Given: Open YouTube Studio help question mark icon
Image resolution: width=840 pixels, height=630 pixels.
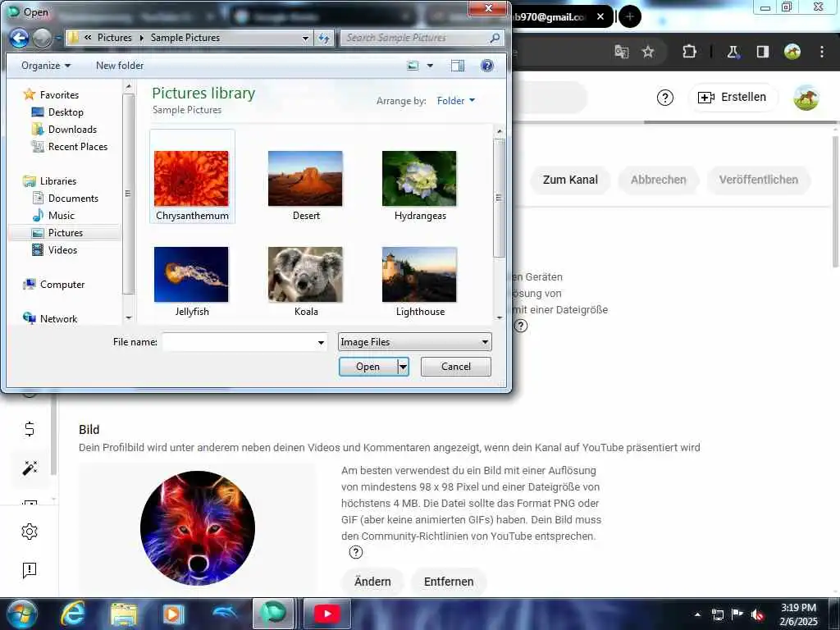Looking at the screenshot, I should (x=664, y=98).
